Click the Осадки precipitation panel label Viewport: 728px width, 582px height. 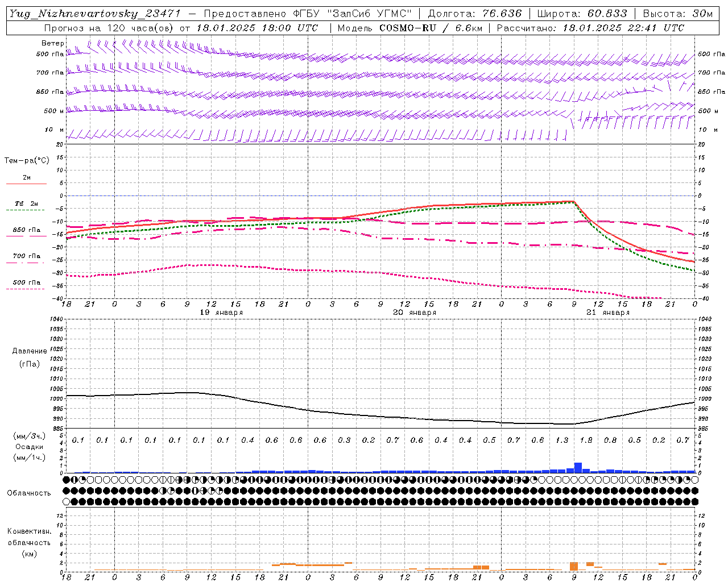pyautogui.click(x=30, y=447)
